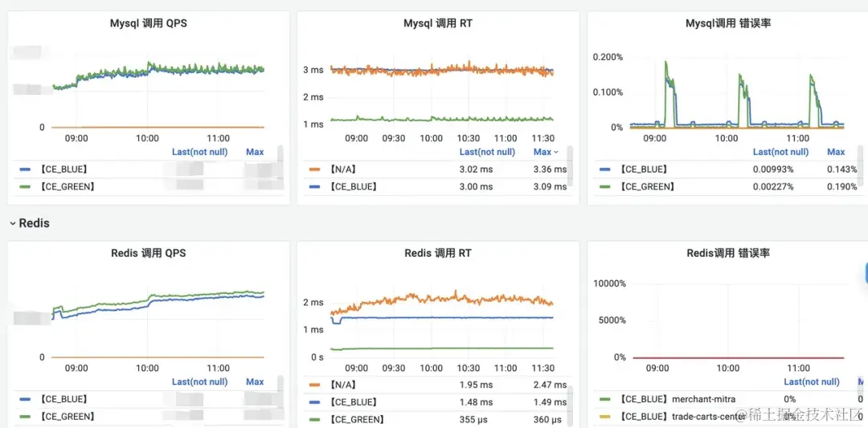Click blue swatch for CE_BLUE in Mysql RT
This screenshot has height=428, width=868.
[x=315, y=187]
